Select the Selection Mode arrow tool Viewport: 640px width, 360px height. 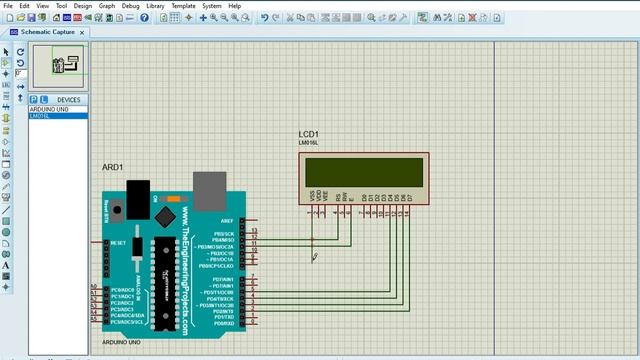tap(6, 52)
